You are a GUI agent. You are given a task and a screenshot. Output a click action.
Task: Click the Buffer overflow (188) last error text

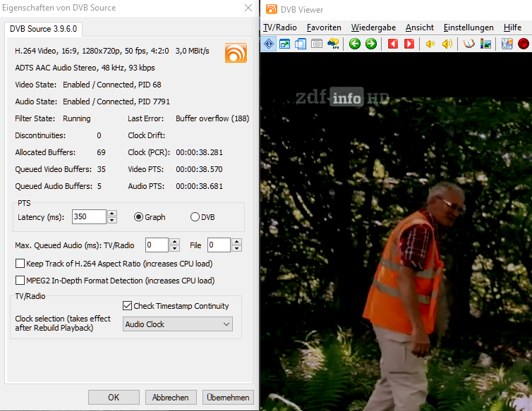coord(212,118)
